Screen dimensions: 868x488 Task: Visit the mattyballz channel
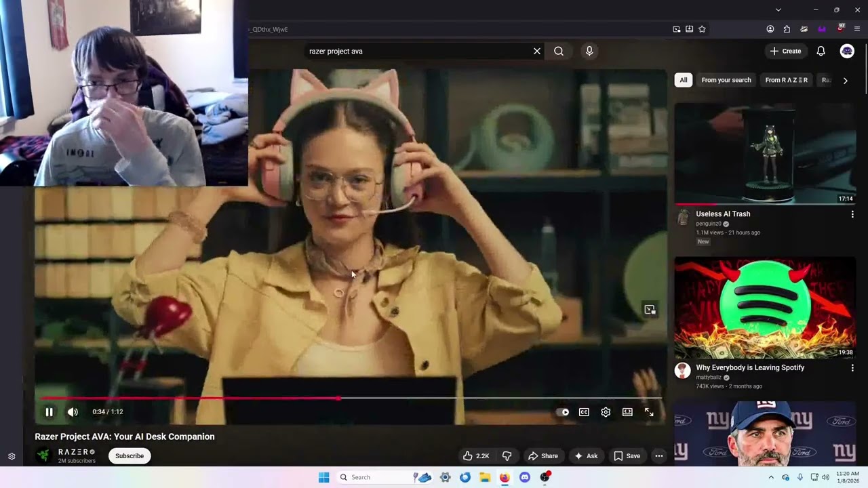709,378
